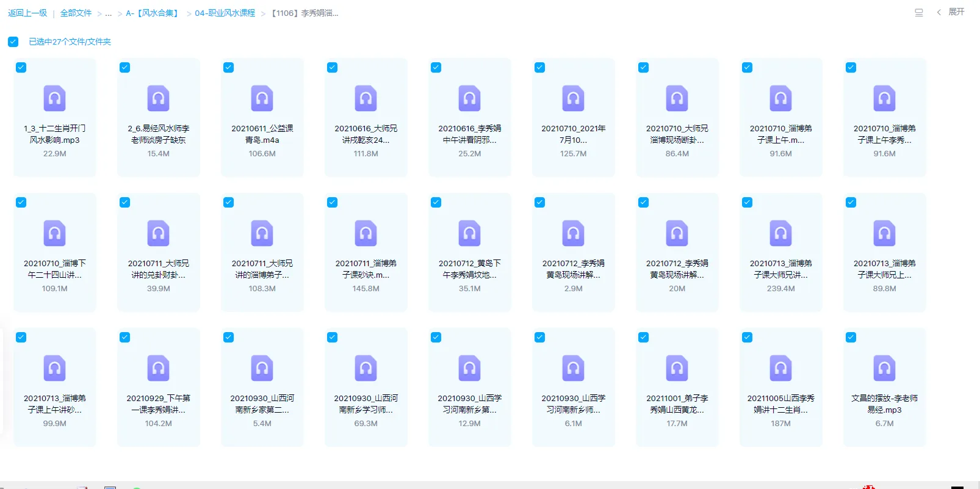Go to A-【风水合集】 breadcrumb folder
The image size is (980, 489).
click(x=151, y=13)
